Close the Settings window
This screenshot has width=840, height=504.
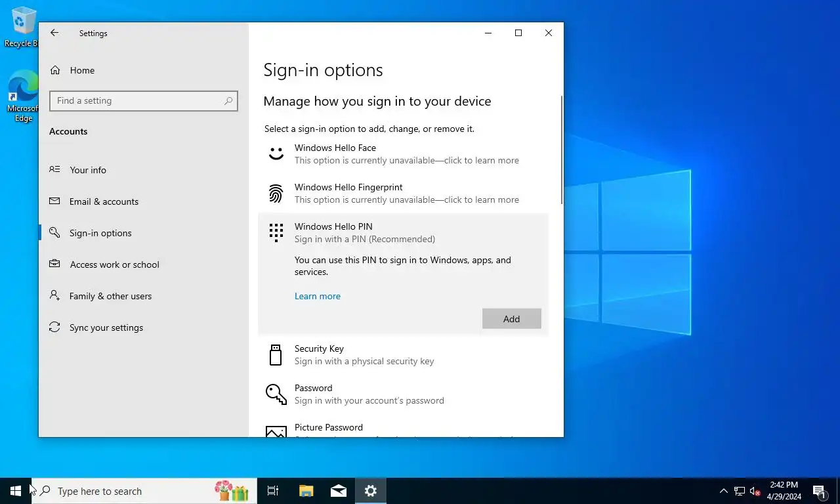549,33
